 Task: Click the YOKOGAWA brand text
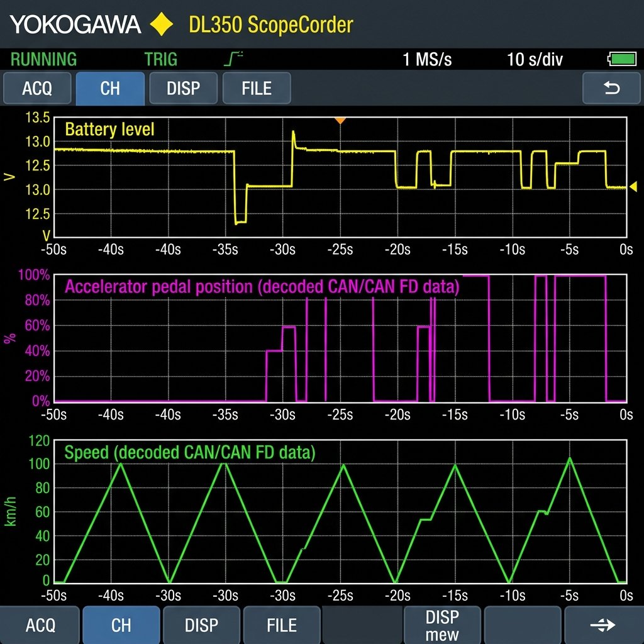click(75, 25)
